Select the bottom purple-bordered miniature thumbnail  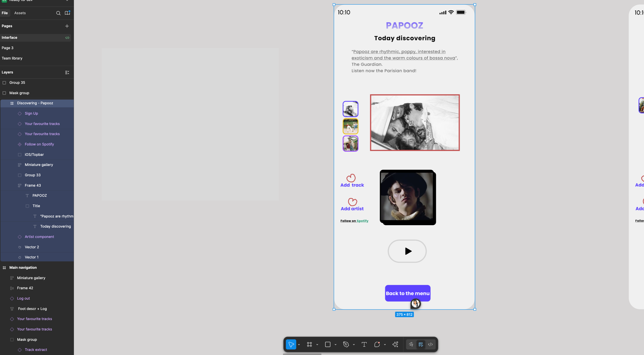click(350, 144)
